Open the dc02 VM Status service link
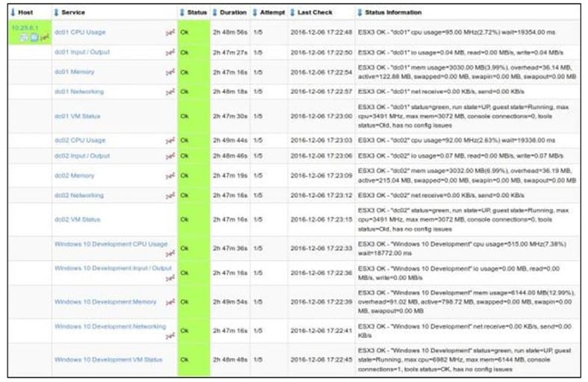This screenshot has width=588, height=382. pos(78,219)
